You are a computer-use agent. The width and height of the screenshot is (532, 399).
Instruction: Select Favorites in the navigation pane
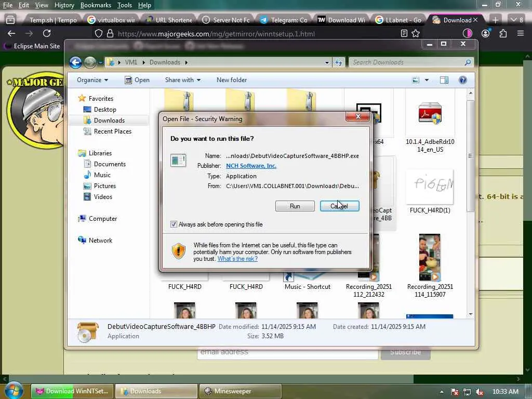101,98
